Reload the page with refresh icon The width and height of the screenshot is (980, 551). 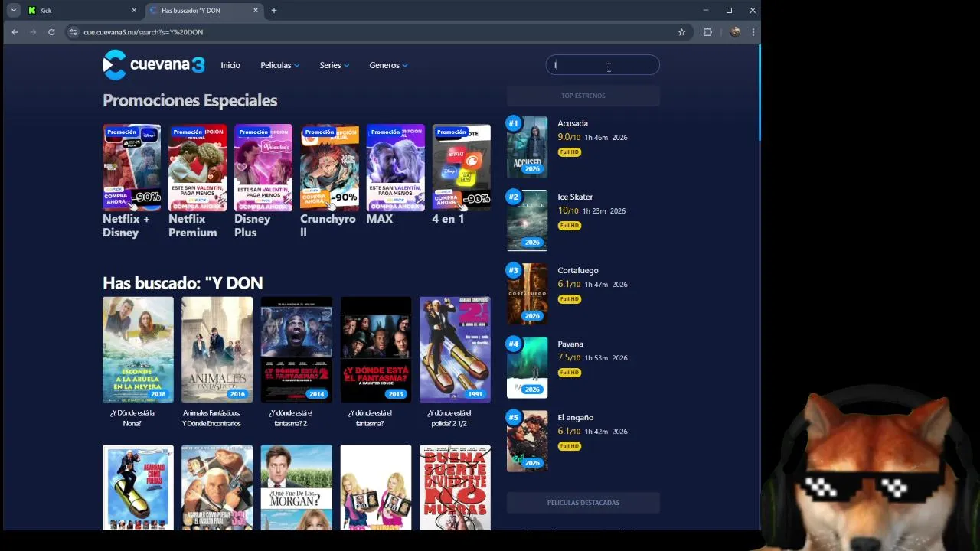tap(51, 32)
